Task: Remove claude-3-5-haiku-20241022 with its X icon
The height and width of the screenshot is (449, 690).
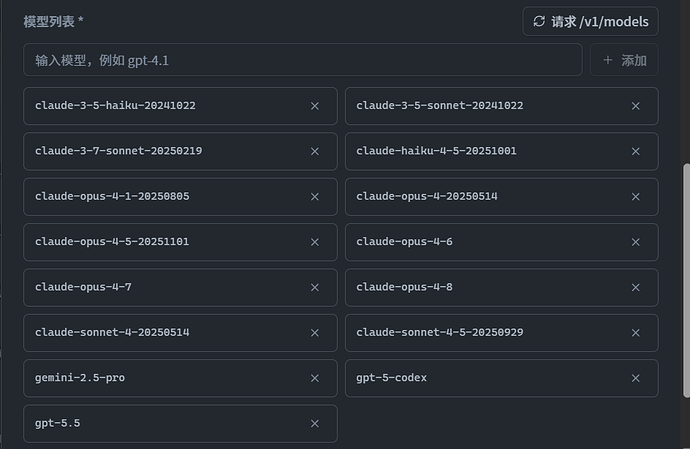Action: (x=315, y=106)
